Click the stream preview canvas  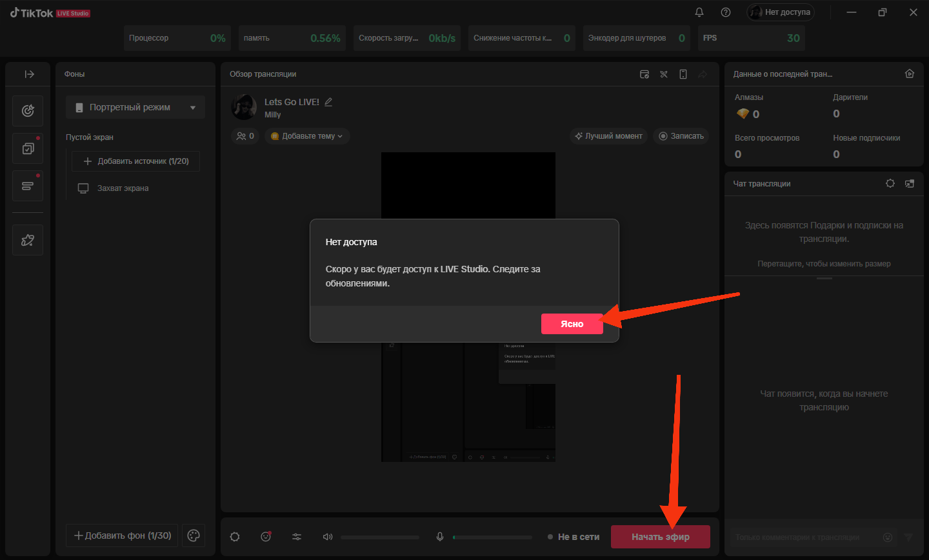point(468,307)
